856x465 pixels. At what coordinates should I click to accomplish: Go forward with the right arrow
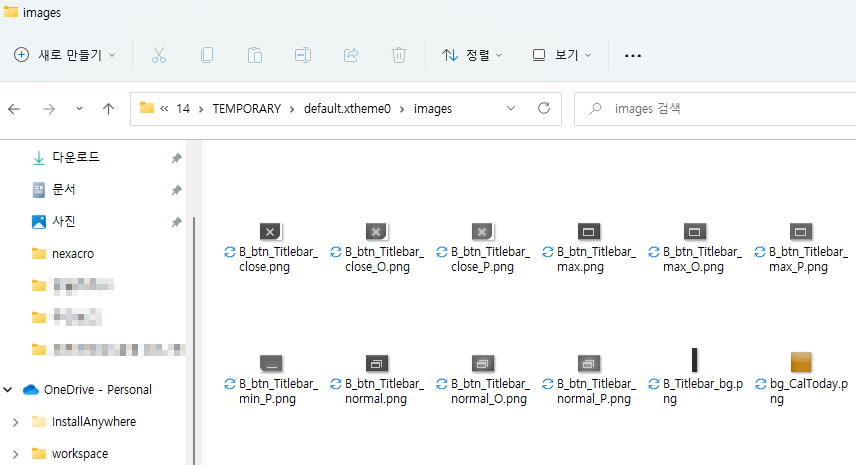point(49,109)
